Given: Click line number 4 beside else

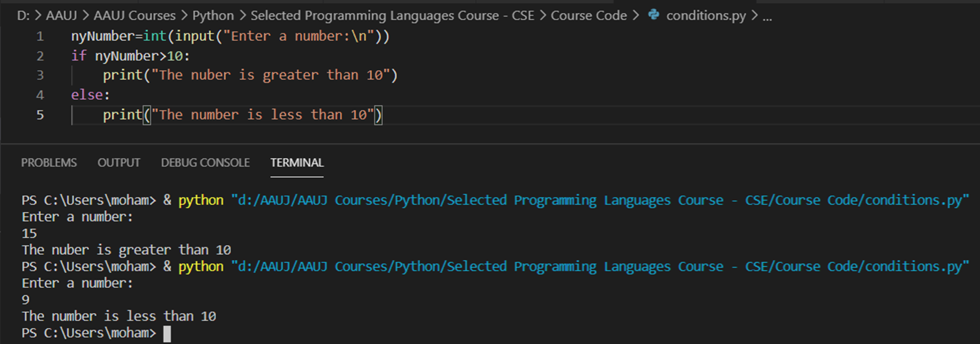Looking at the screenshot, I should (x=40, y=95).
